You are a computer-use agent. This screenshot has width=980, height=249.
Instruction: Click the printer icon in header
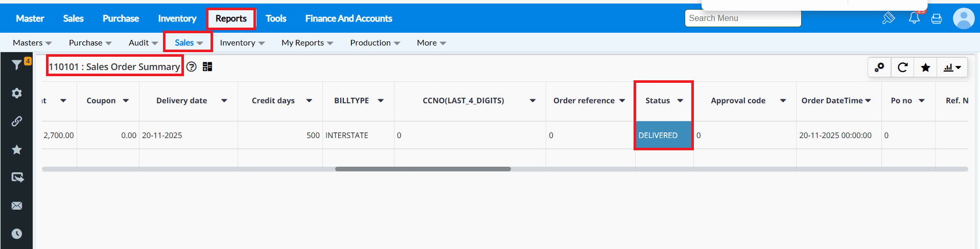937,19
